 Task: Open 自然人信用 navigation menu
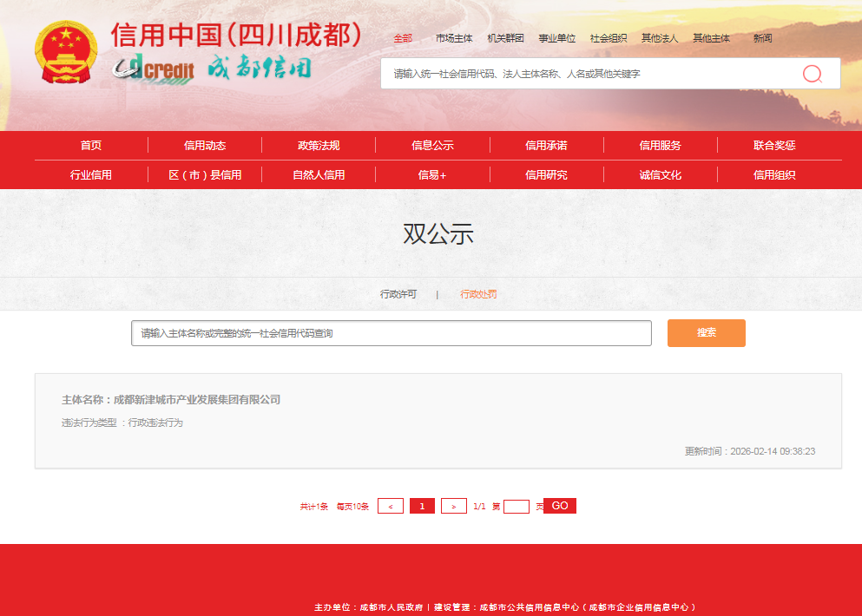click(319, 175)
